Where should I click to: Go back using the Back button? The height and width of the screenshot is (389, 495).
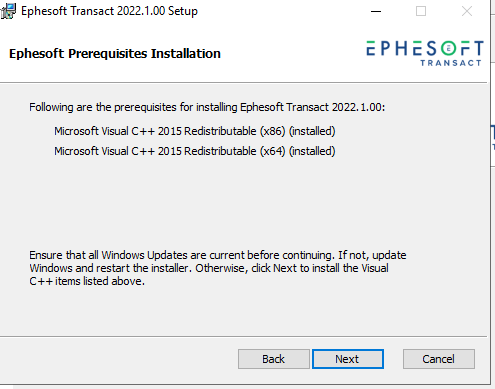click(274, 359)
